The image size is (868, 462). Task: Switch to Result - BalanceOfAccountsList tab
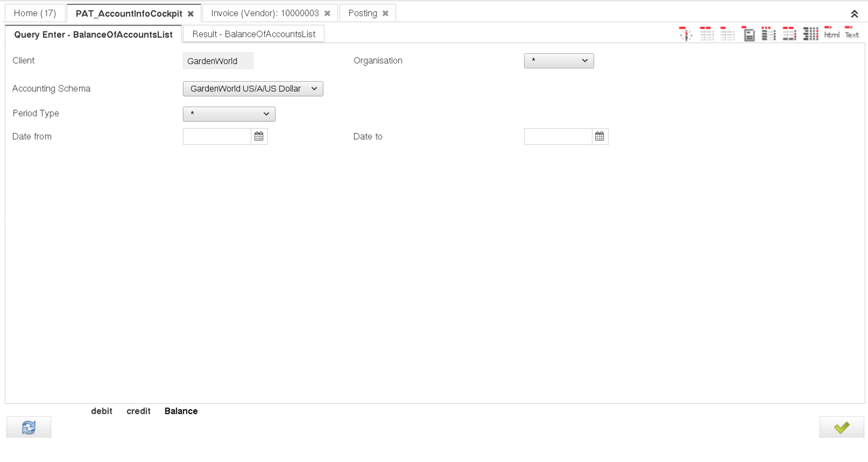pos(253,34)
